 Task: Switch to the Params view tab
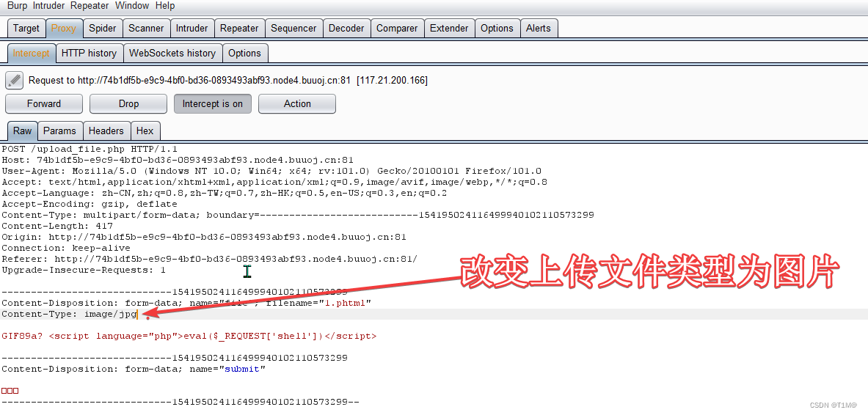pyautogui.click(x=59, y=131)
